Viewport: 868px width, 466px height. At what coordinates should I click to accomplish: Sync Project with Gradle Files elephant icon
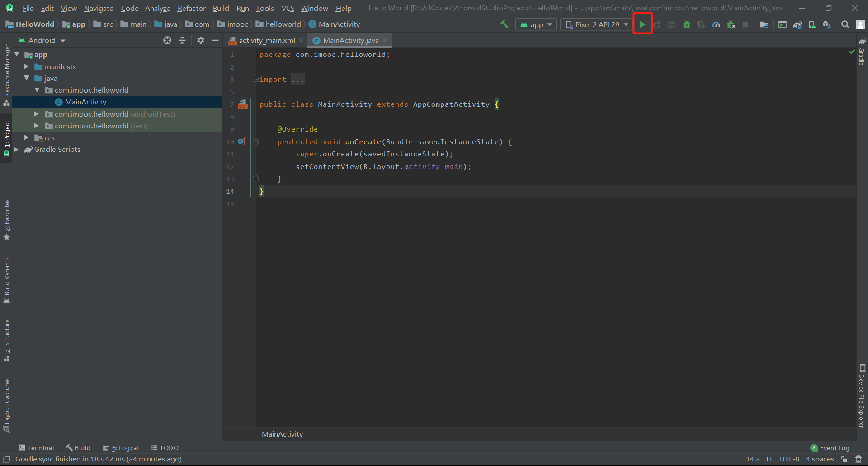click(x=797, y=24)
